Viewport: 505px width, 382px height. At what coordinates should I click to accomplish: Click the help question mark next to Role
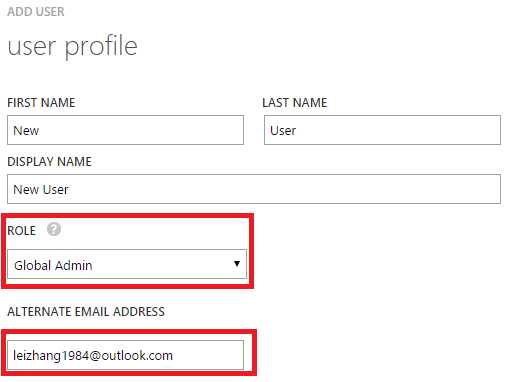pyautogui.click(x=54, y=229)
